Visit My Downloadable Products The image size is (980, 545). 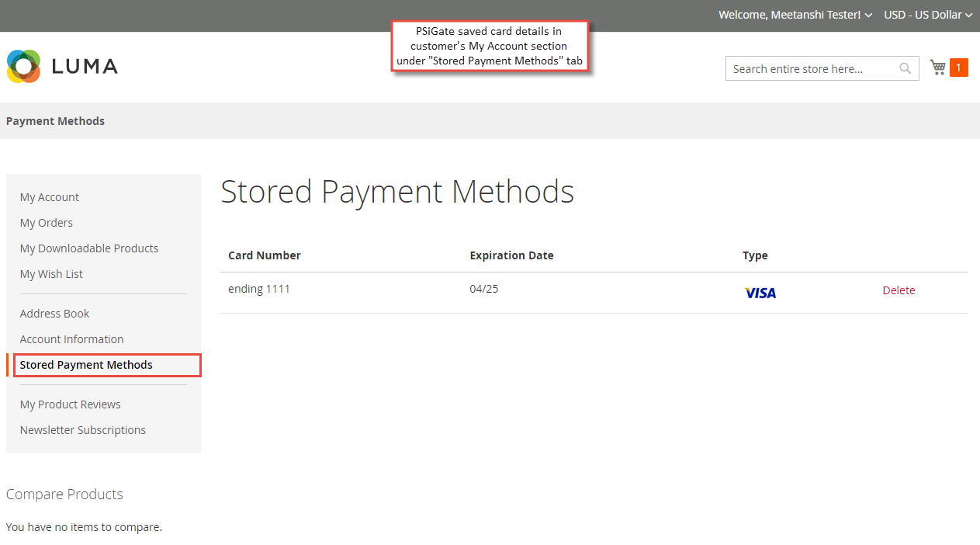coord(88,248)
